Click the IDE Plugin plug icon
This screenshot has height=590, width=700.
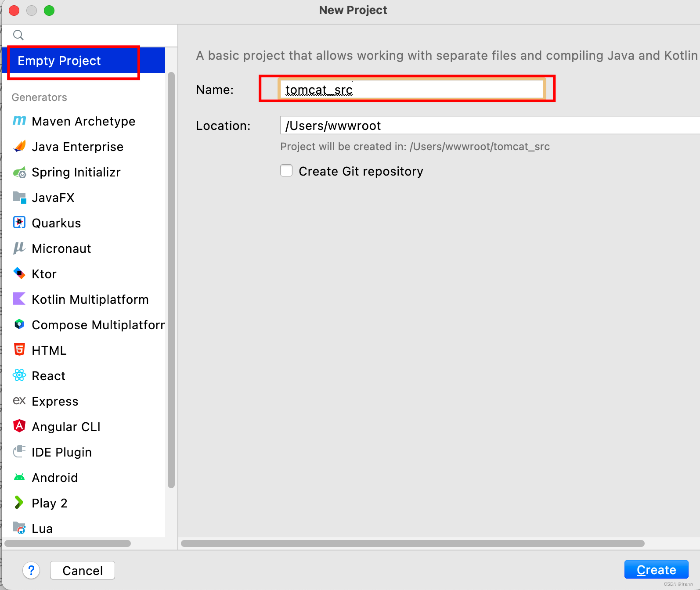coord(19,452)
